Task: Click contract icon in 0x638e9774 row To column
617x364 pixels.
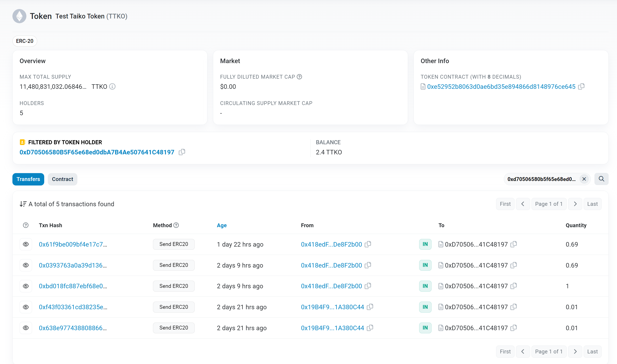Action: pos(441,328)
